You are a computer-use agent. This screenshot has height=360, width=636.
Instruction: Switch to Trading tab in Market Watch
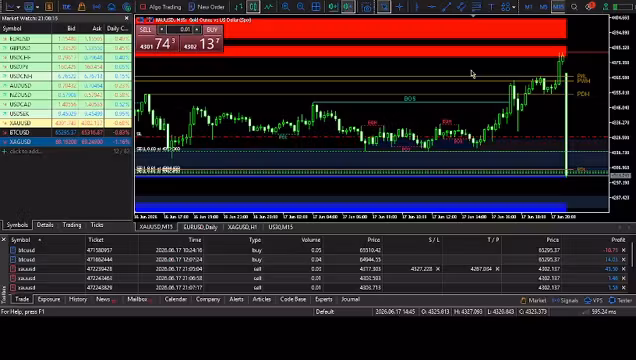72,225
